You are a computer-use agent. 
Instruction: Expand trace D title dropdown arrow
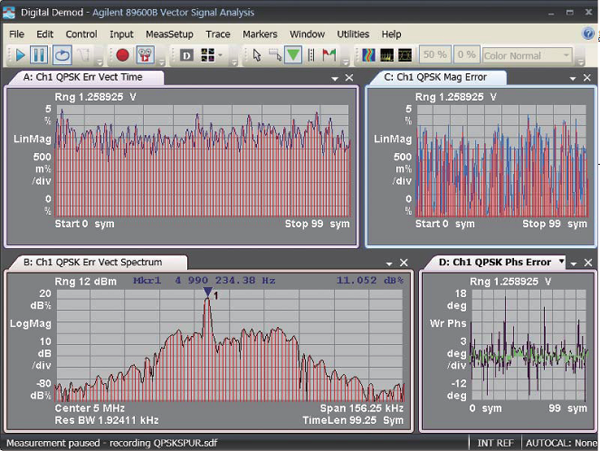point(561,261)
